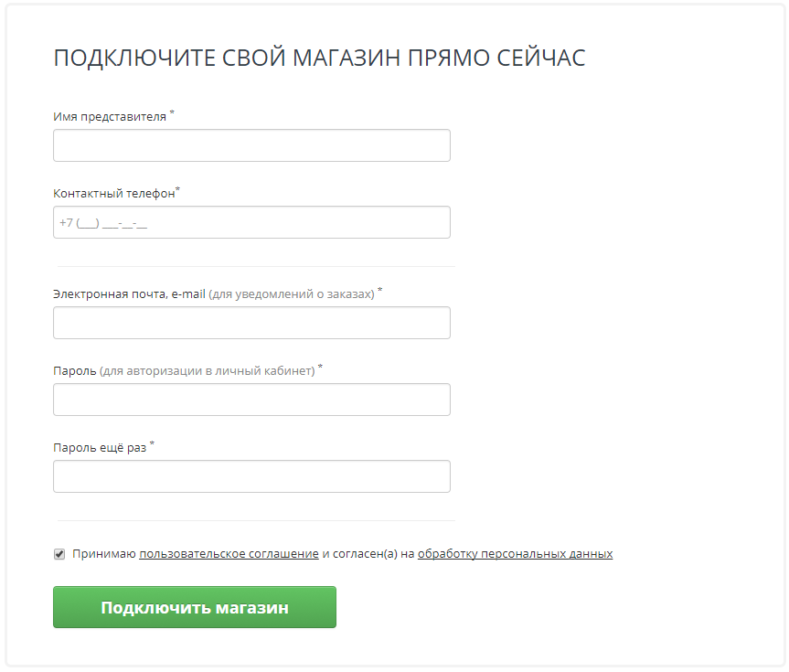The width and height of the screenshot is (789, 672).
Task: Click the Пароль для авторизации label
Action: [x=184, y=371]
